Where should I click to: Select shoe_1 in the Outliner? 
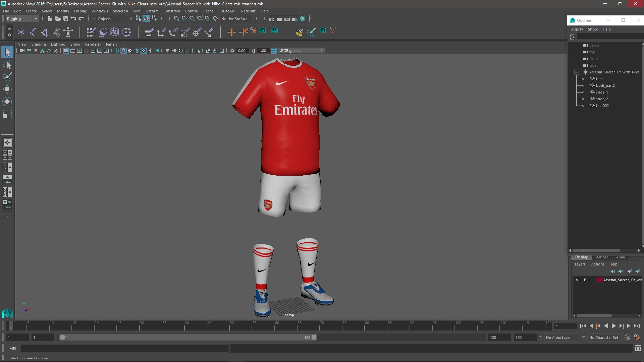(602, 92)
